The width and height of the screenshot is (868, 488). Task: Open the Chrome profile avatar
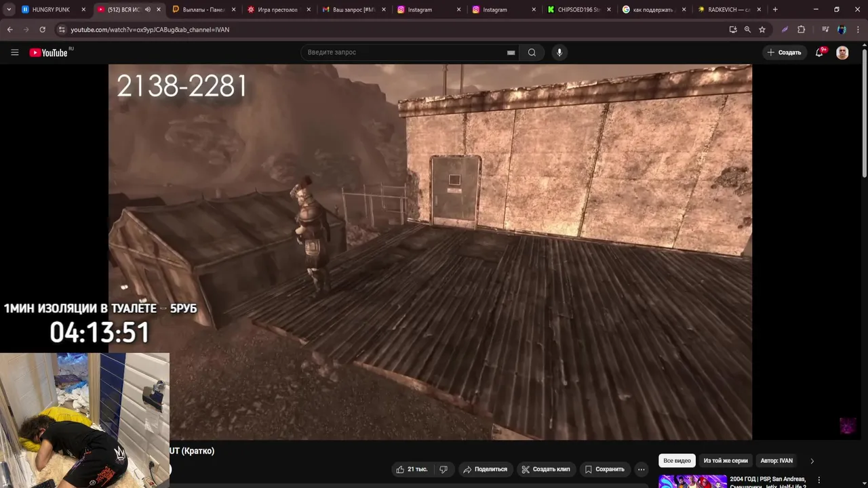coord(842,30)
